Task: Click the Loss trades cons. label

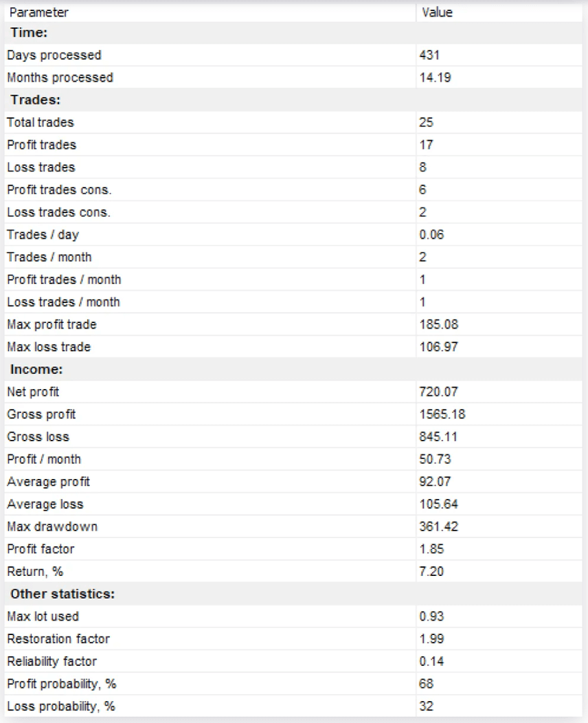Action: (x=58, y=212)
